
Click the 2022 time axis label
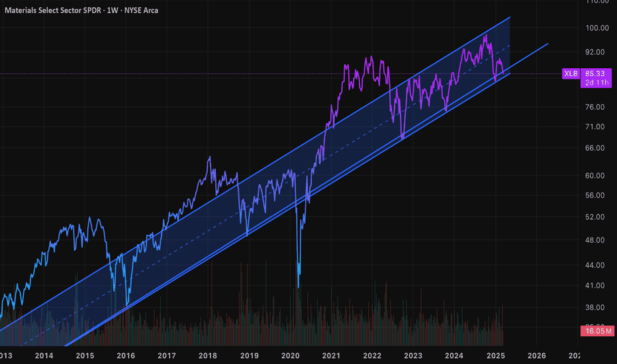click(x=372, y=356)
